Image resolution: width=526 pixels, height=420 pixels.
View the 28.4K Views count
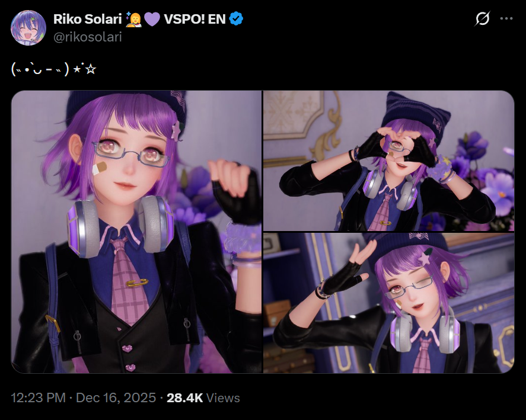[x=203, y=398]
